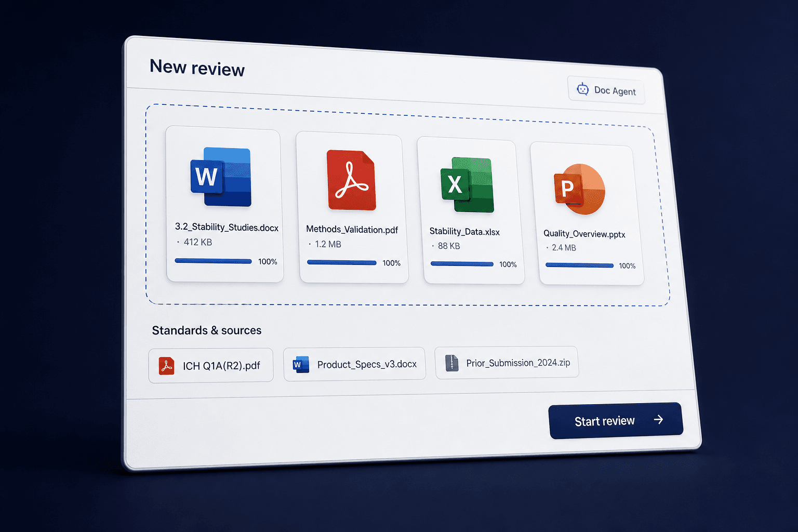Viewport: 798px width, 532px height.
Task: Click the 1.2 MB file size
Action: (x=328, y=244)
